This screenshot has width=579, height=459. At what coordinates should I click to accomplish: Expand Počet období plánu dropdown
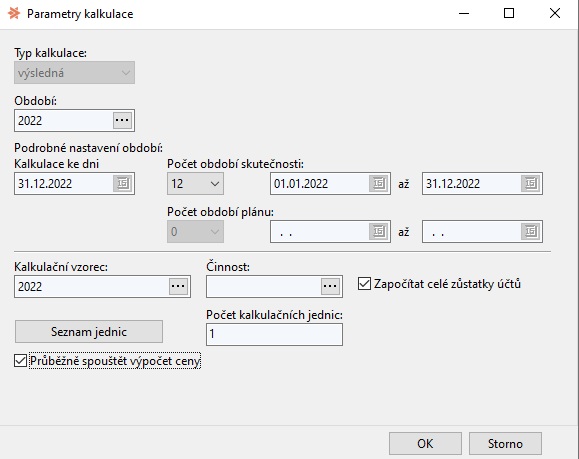coord(195,232)
